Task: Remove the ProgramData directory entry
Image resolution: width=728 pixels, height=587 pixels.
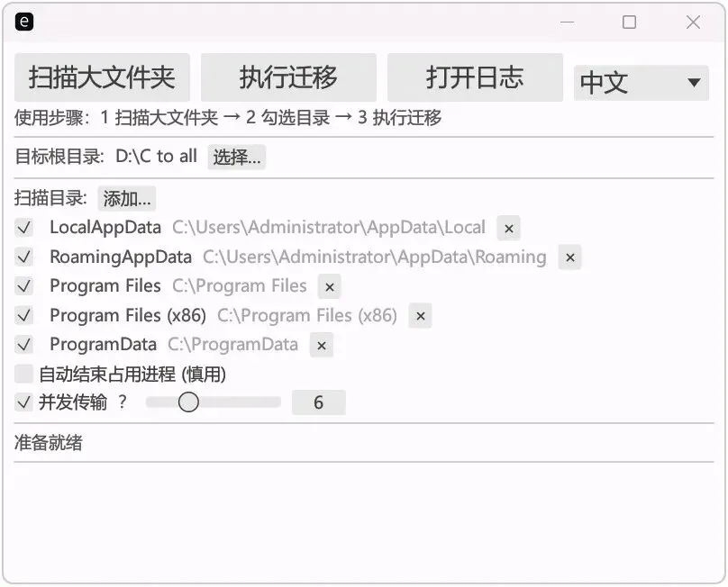Action: point(322,345)
